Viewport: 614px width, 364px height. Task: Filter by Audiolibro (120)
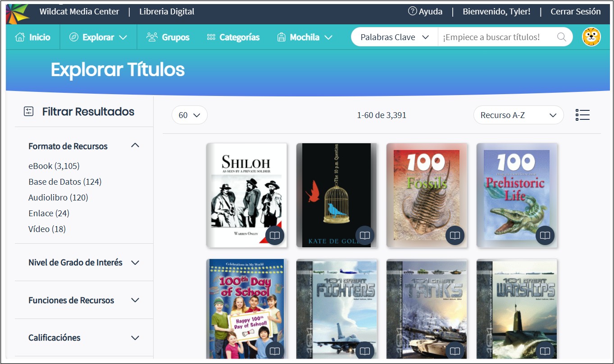pyautogui.click(x=58, y=197)
